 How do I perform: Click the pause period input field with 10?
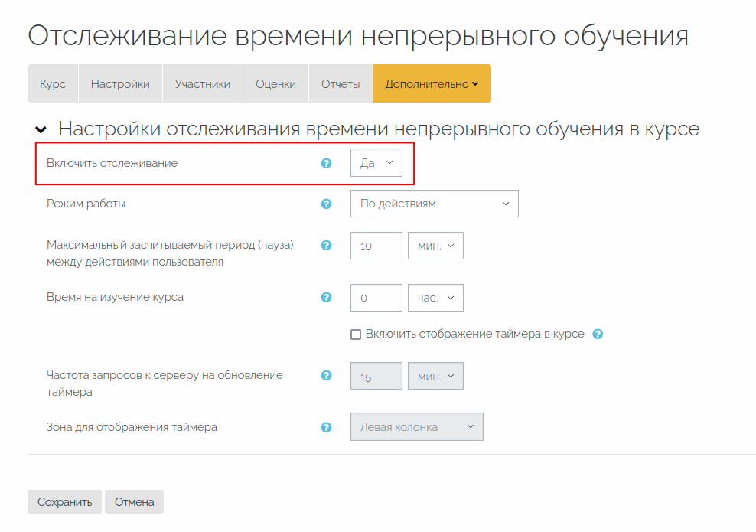tap(376, 246)
